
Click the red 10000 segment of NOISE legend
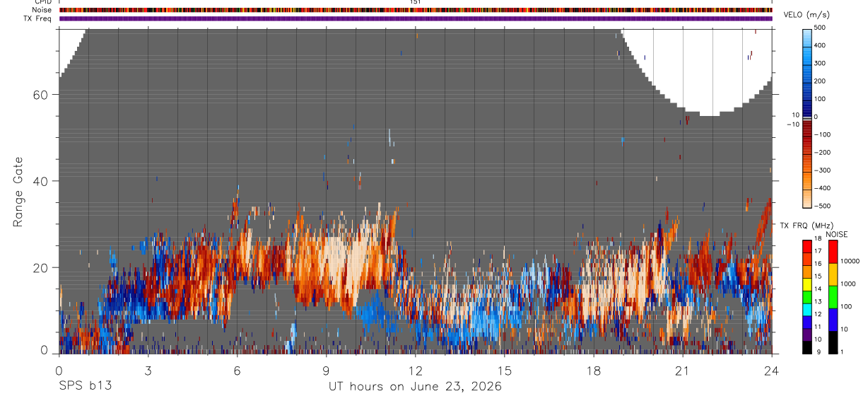point(833,252)
